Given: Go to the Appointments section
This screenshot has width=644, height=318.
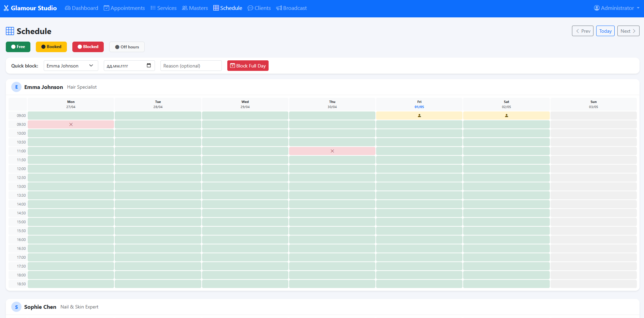Looking at the screenshot, I should tap(124, 8).
